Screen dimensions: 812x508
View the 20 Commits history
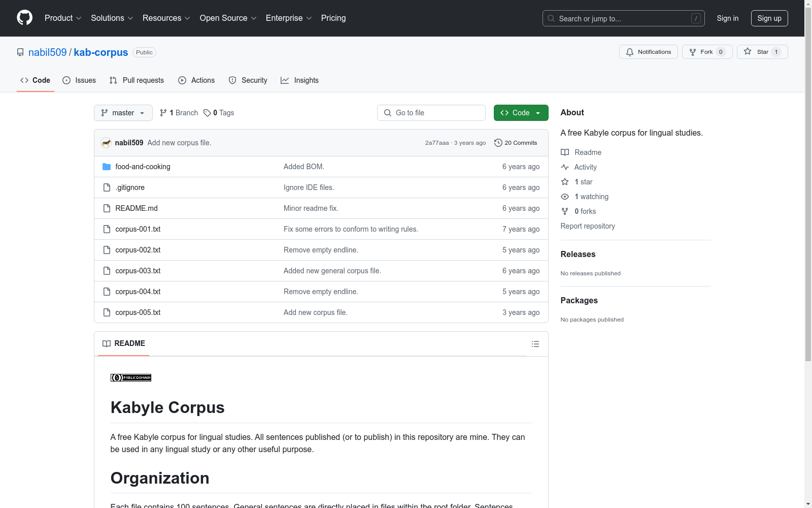[516, 143]
